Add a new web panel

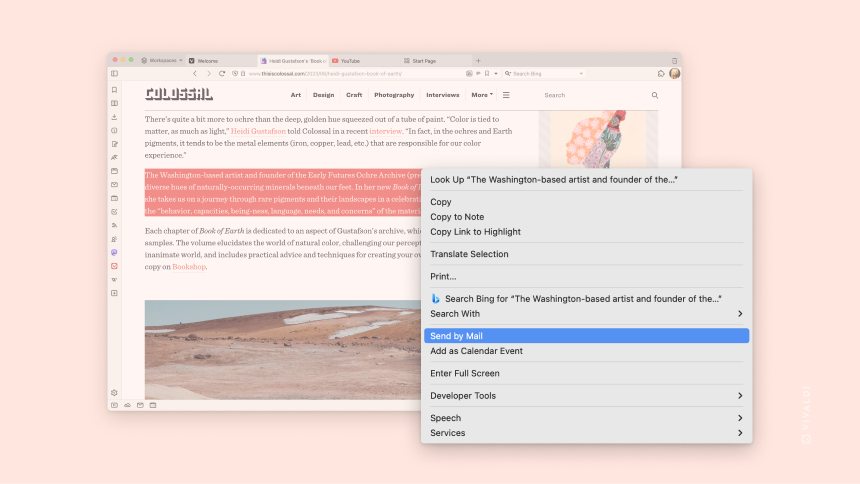coord(114,293)
